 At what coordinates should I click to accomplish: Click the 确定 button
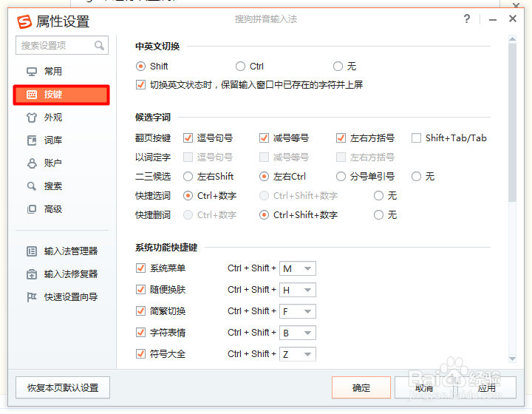point(361,387)
